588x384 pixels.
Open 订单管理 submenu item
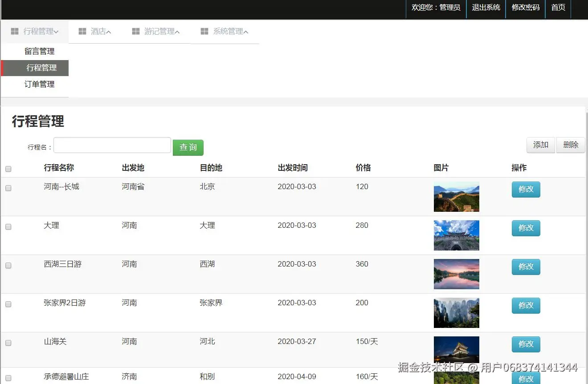pyautogui.click(x=39, y=84)
